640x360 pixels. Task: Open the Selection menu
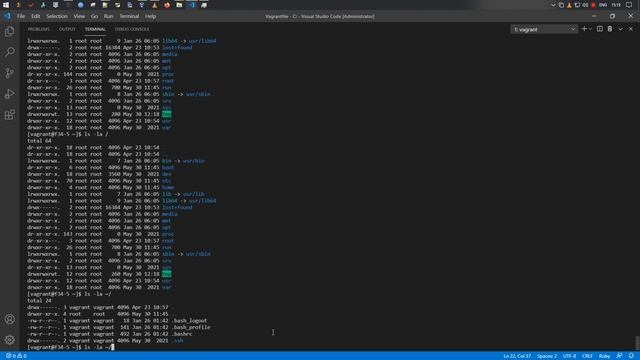click(x=57, y=16)
